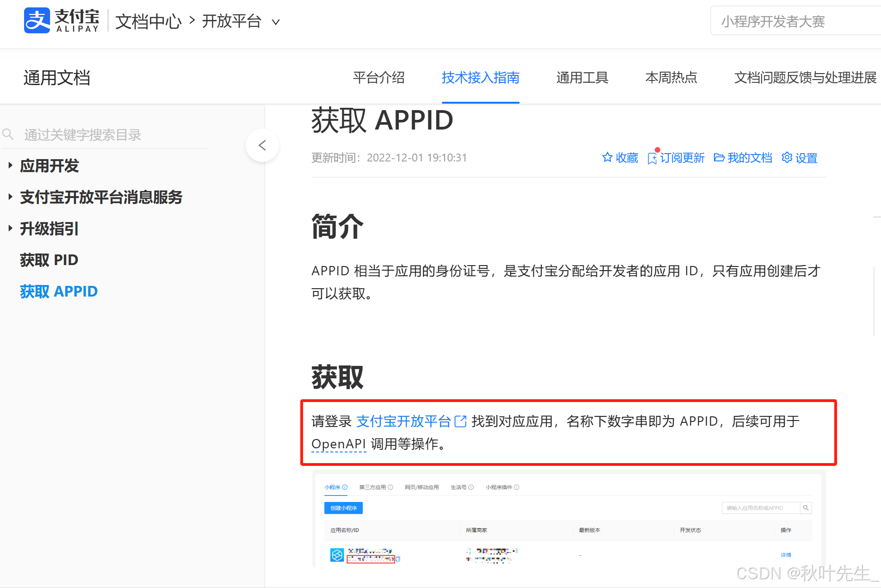Switch to the 通用工具 tab

(x=582, y=77)
